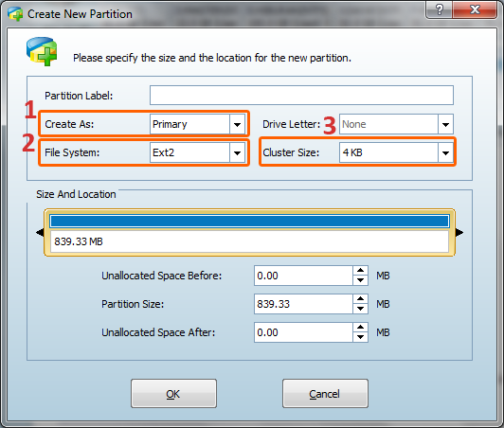Image resolution: width=504 pixels, height=428 pixels.
Task: Click the OK button
Action: click(173, 394)
